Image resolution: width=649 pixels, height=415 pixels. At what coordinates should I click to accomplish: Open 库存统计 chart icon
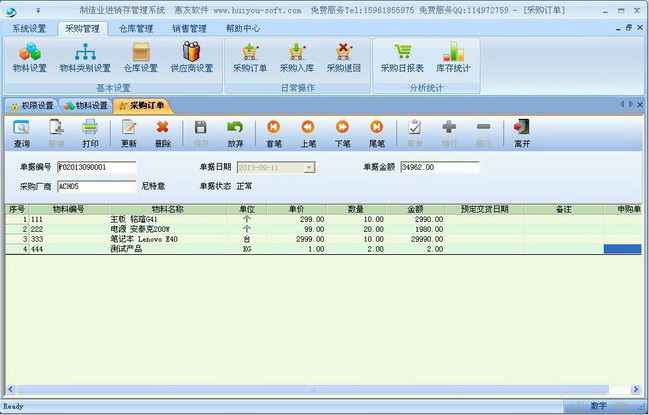coord(453,58)
